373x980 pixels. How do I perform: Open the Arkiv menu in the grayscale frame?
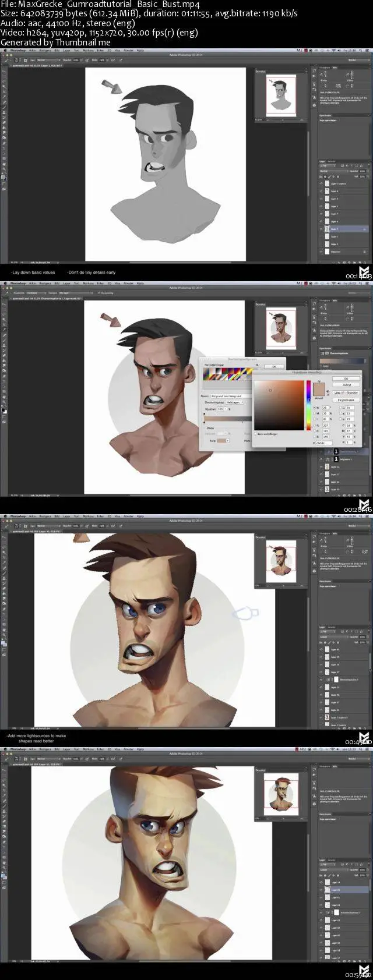coord(32,50)
